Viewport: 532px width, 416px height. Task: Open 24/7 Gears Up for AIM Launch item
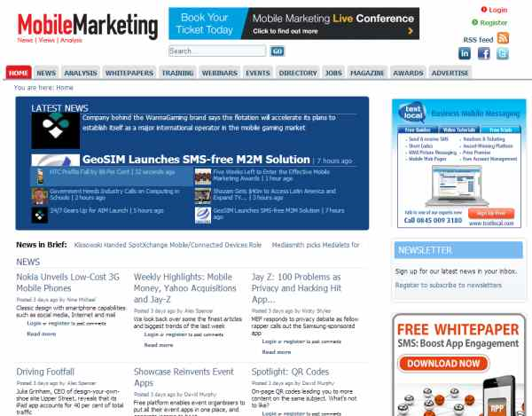(106, 210)
